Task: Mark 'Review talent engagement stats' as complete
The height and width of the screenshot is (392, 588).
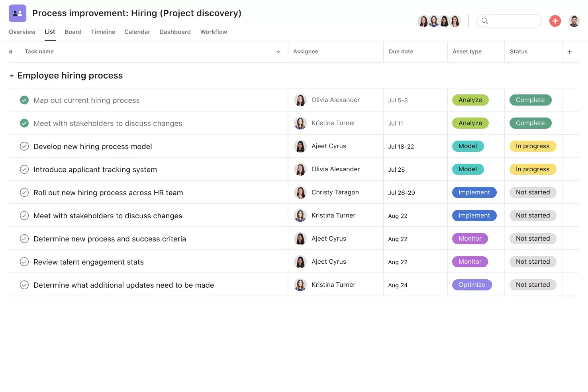Action: [24, 262]
